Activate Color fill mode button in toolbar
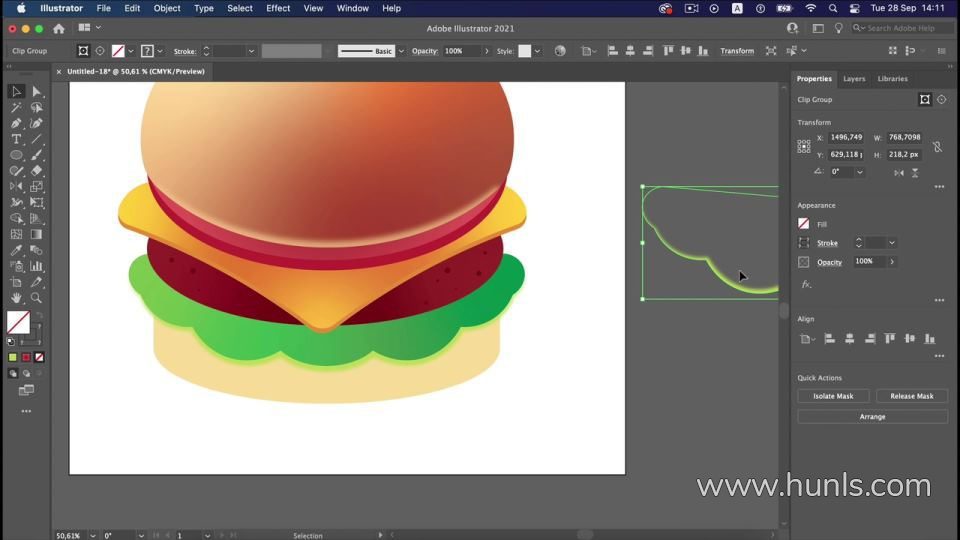Viewport: 960px width, 540px height. pyautogui.click(x=12, y=357)
